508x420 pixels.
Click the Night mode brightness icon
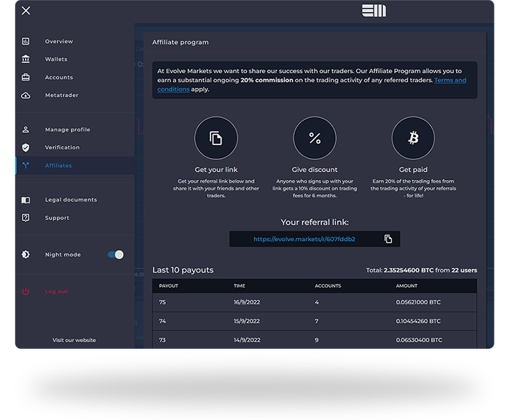pyautogui.click(x=26, y=255)
